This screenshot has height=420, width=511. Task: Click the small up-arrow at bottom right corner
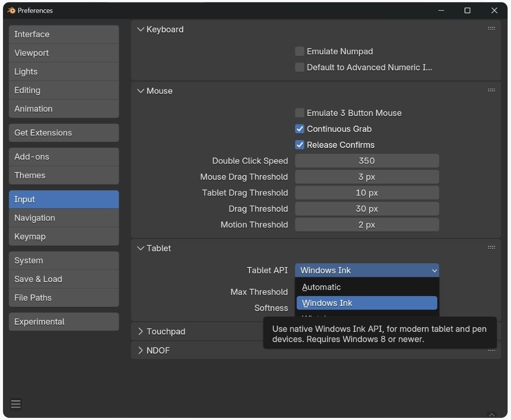tap(492, 414)
